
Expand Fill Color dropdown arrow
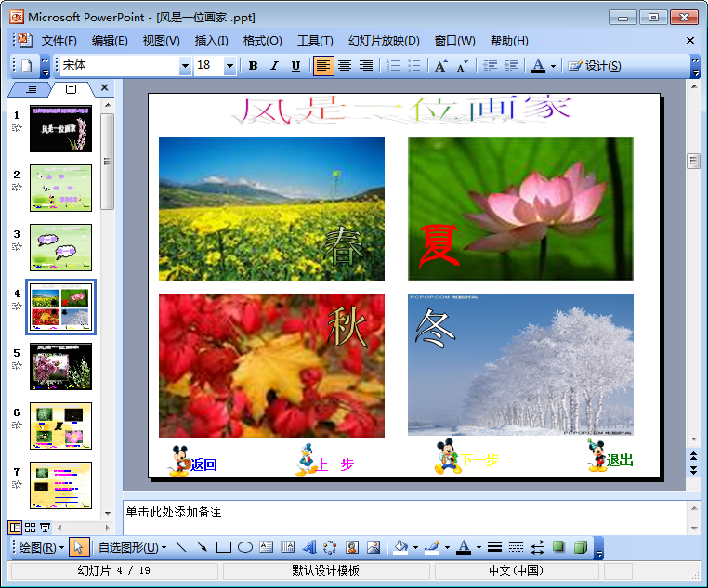pyautogui.click(x=415, y=547)
